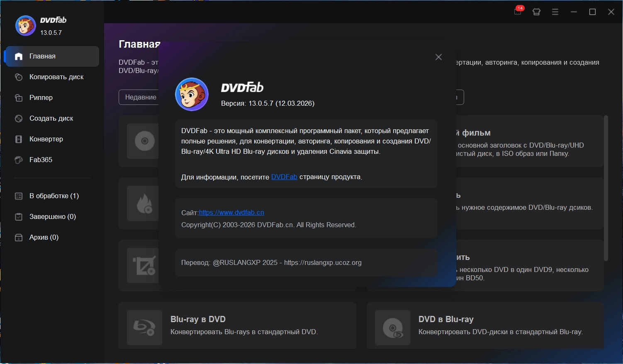The width and height of the screenshot is (623, 364).
Task: Open the Конвертер module
Action: [x=52, y=139]
